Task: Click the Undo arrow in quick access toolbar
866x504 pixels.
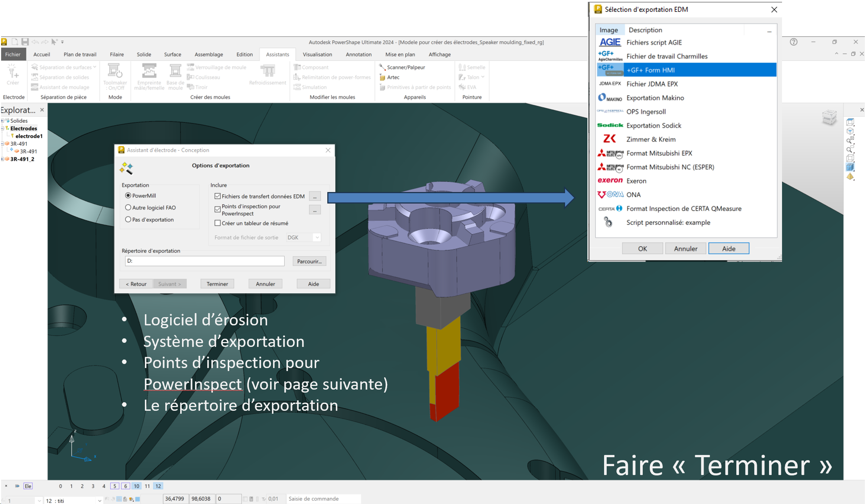Action: (35, 42)
